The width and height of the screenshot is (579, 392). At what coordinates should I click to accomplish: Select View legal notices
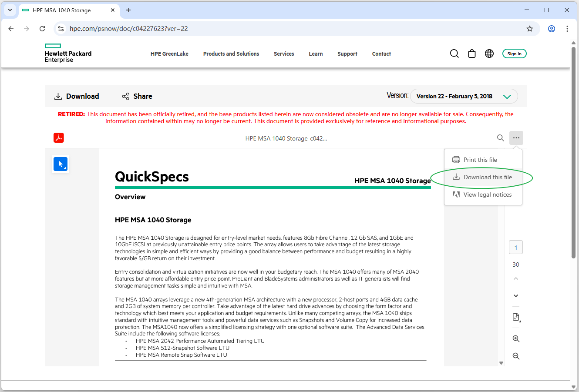click(483, 194)
